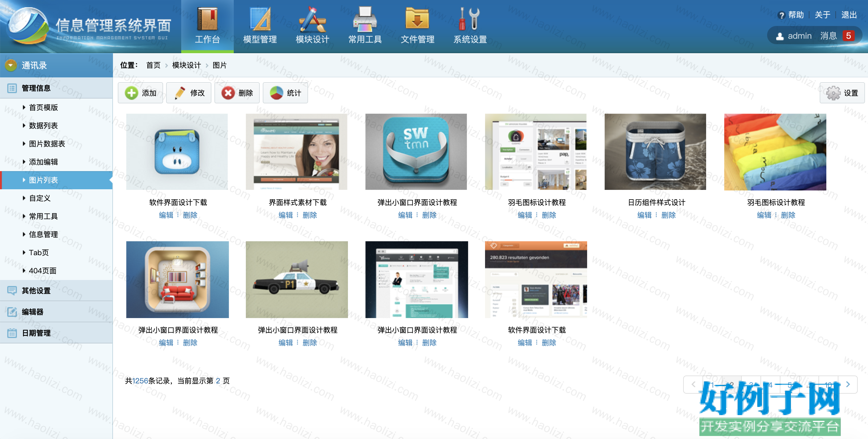Open smiling woman website thumbnail
The height and width of the screenshot is (439, 868).
pyautogui.click(x=297, y=152)
